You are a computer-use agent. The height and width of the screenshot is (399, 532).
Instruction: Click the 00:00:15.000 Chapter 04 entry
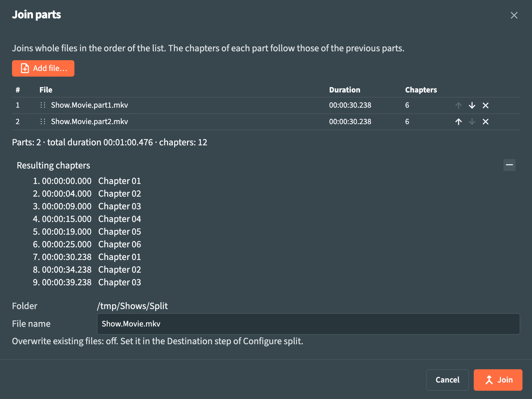[x=87, y=219]
